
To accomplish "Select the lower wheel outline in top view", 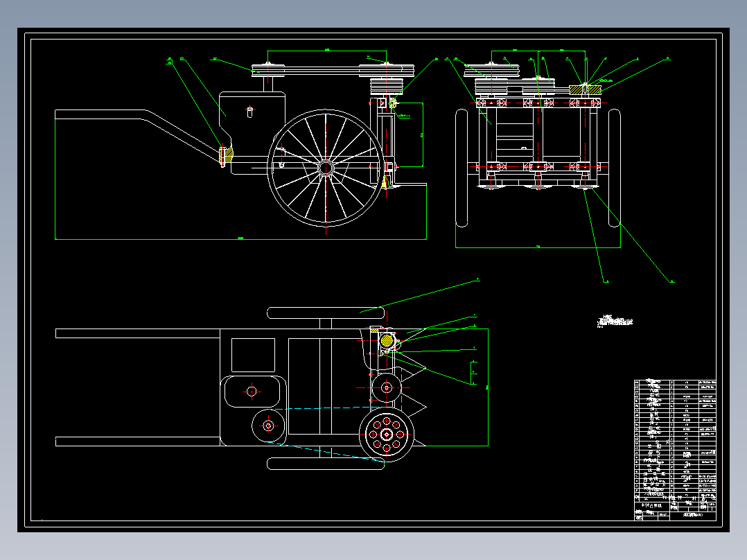I will 326,463.
